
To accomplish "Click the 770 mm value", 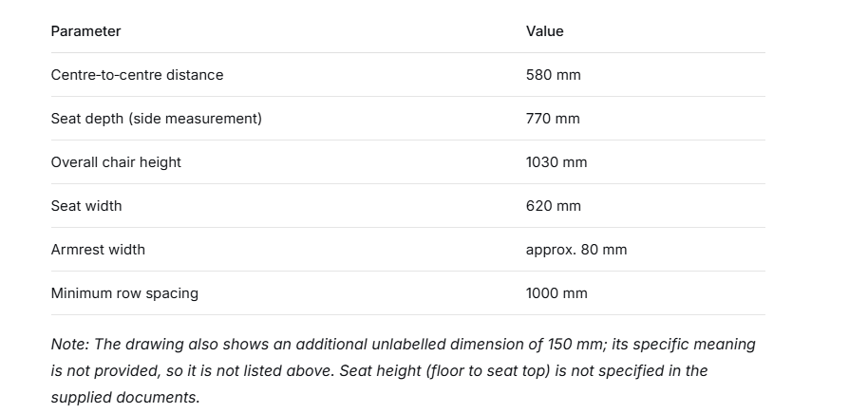I will coord(553,119).
